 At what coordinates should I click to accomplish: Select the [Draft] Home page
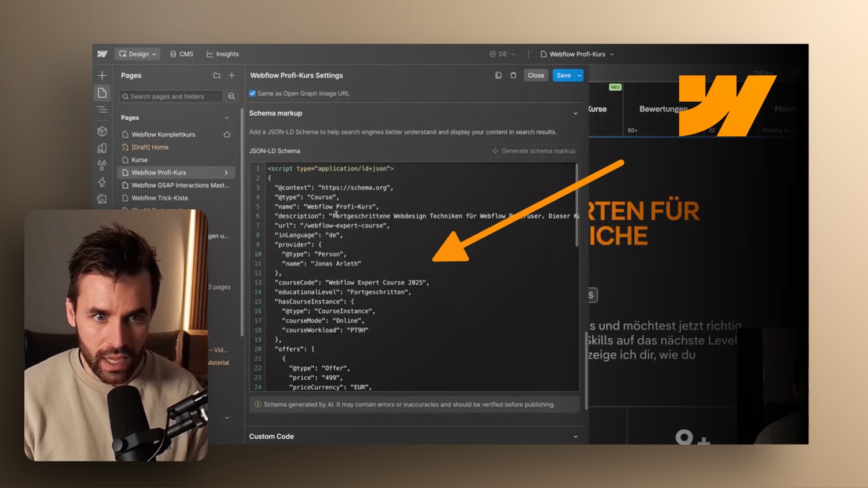pyautogui.click(x=150, y=147)
